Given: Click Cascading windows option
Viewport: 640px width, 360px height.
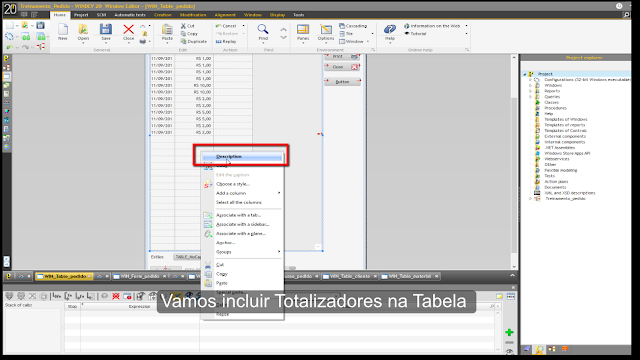Looking at the screenshot, I should click(353, 26).
